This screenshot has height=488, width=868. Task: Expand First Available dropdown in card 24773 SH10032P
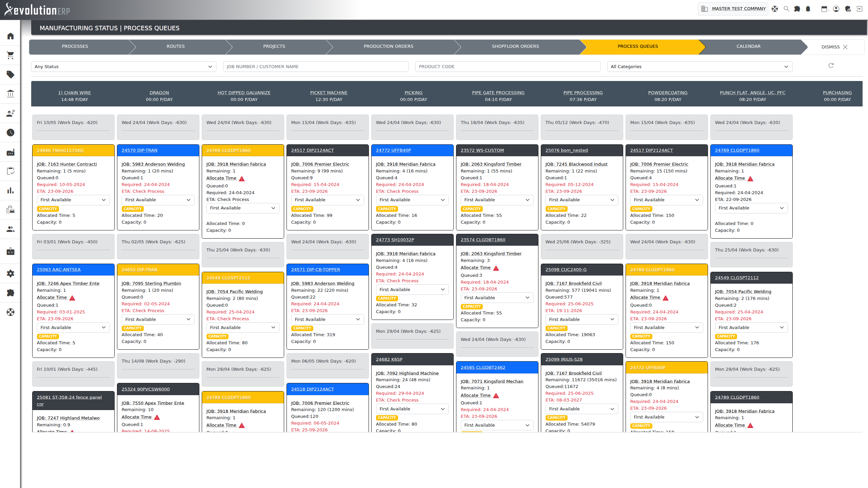click(412, 290)
